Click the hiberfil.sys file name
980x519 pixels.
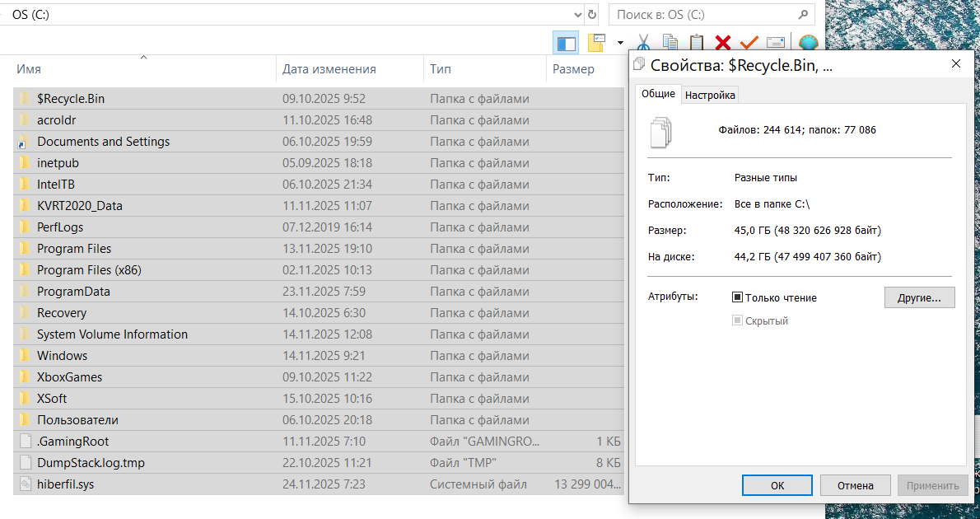pyautogui.click(x=66, y=484)
